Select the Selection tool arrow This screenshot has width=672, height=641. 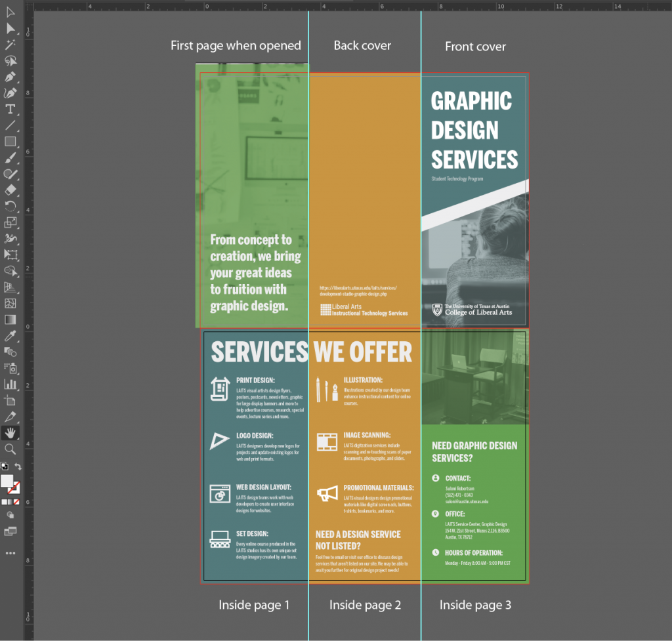(x=10, y=12)
